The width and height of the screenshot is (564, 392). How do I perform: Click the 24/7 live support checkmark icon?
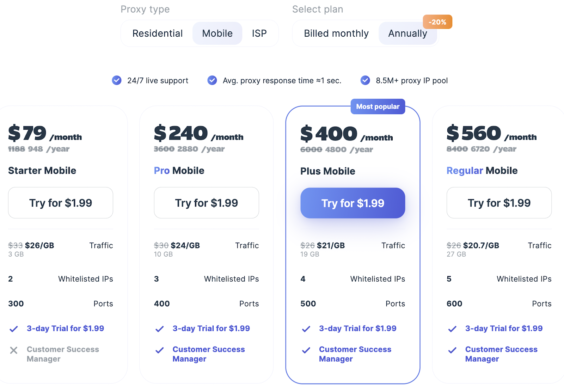[x=117, y=80]
